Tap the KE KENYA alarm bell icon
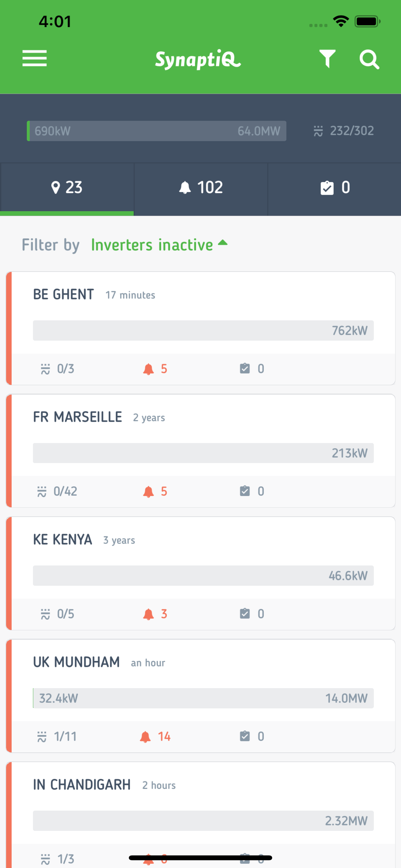Screen dimensions: 401x868 tap(148, 614)
